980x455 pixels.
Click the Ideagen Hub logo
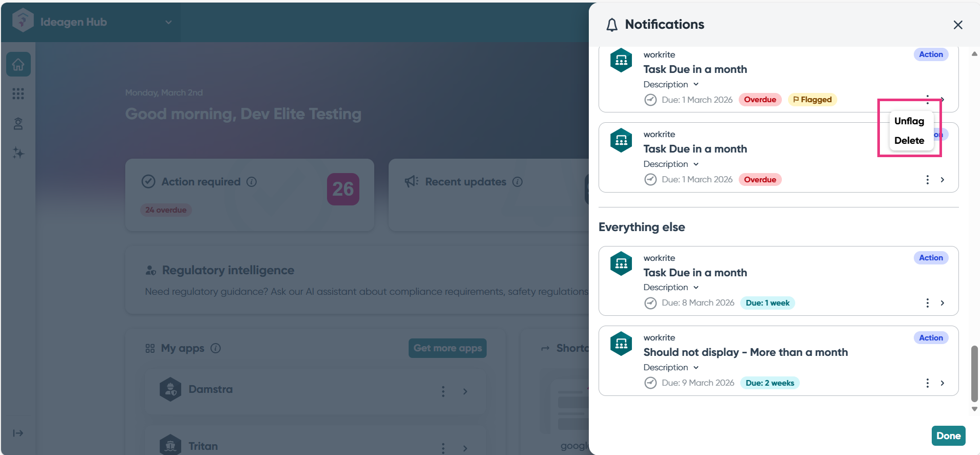(23, 22)
